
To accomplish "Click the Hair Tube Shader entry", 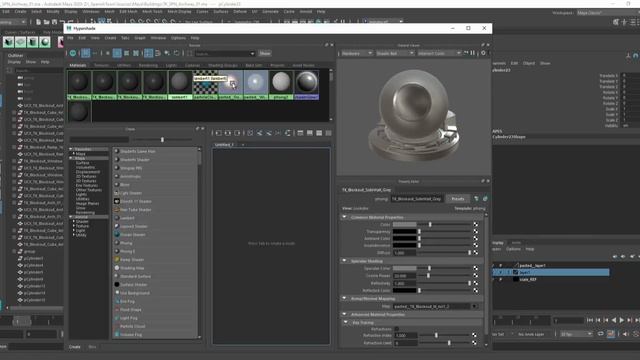I will [136, 210].
